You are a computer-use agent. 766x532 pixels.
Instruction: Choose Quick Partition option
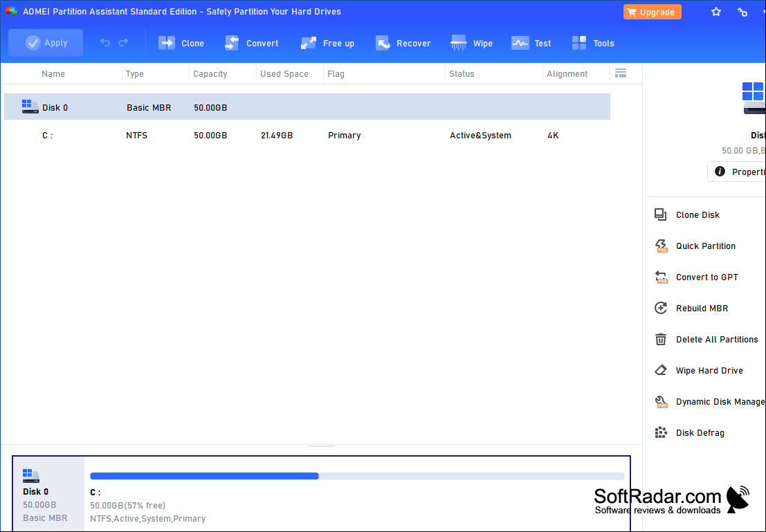(705, 246)
